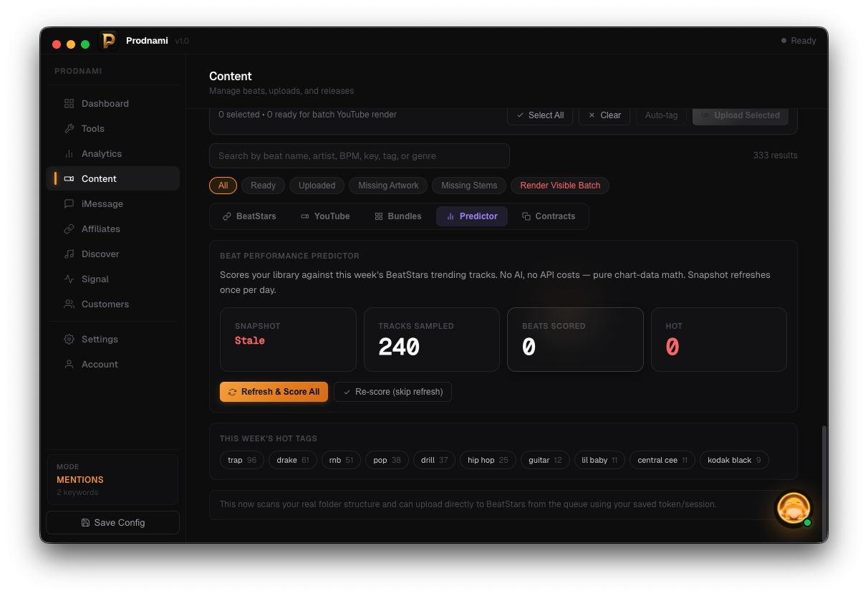Click the Account person icon
Viewport: 868px width, 596px height.
point(69,365)
